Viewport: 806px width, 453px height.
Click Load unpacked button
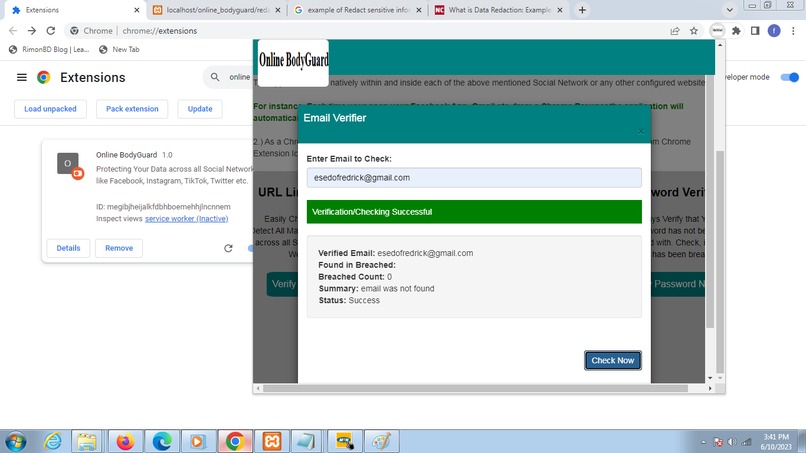[x=50, y=109]
